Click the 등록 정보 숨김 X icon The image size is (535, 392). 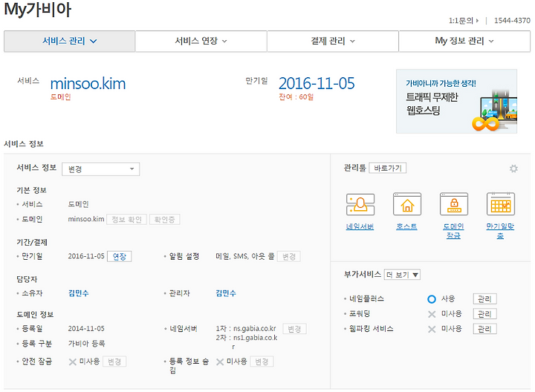click(x=220, y=362)
